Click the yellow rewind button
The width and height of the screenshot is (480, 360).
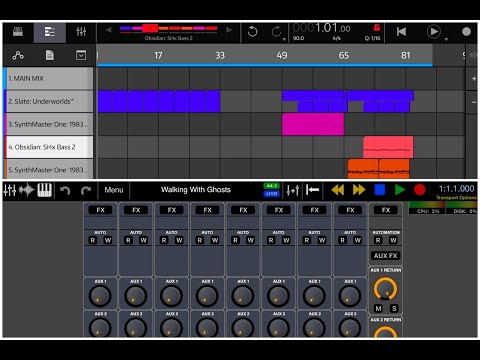338,190
